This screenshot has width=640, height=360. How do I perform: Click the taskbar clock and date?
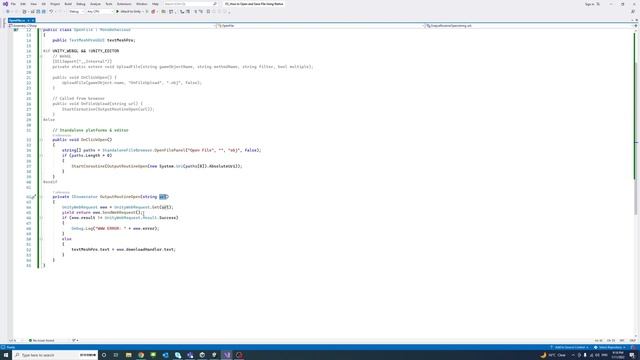(618, 355)
